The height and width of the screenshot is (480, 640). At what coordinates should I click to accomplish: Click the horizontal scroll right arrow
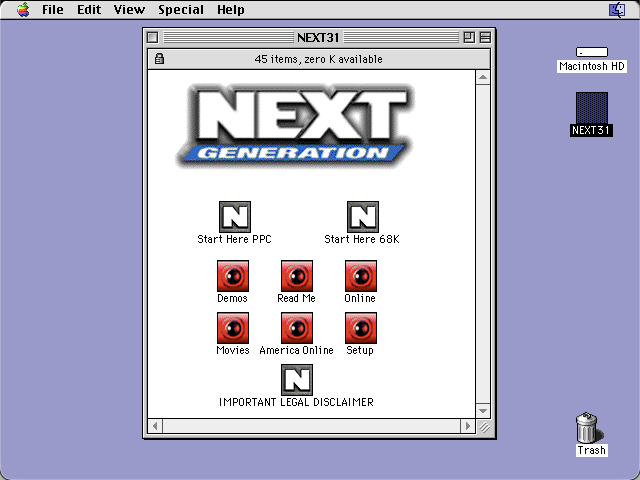pyautogui.click(x=468, y=427)
